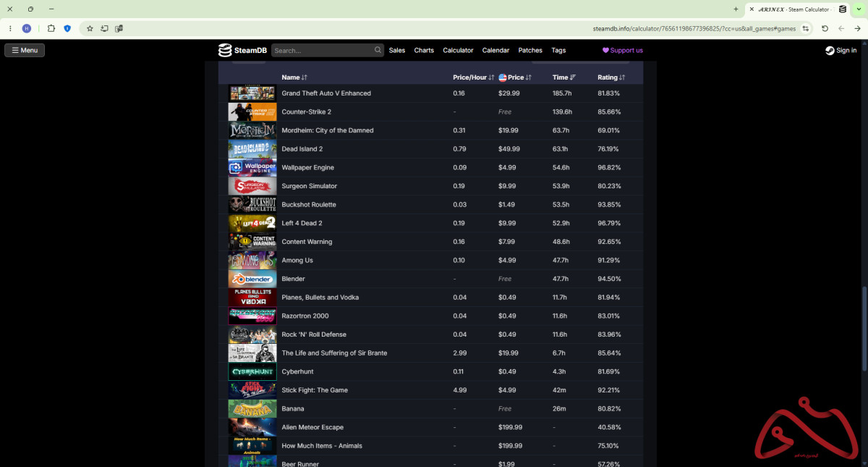The image size is (868, 467).
Task: Open the profile avatar H
Action: coord(27,28)
